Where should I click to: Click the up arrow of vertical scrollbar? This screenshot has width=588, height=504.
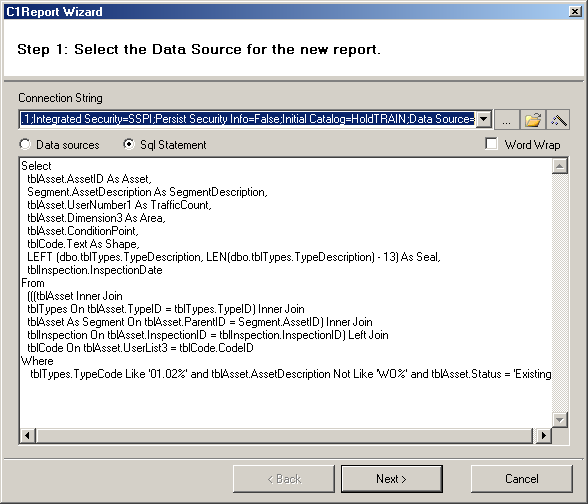560,166
